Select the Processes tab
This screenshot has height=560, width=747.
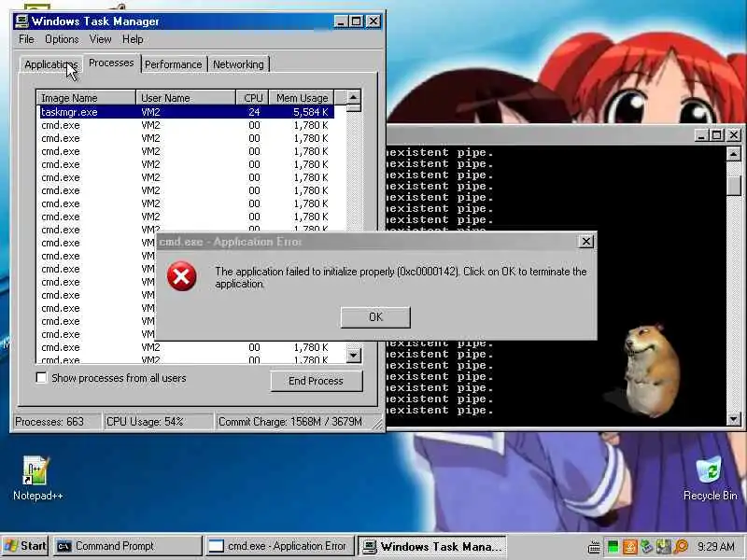[x=111, y=63]
